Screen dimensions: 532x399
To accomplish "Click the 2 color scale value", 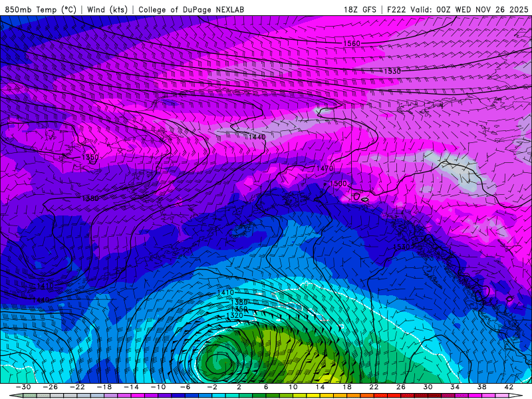I will [239, 387].
